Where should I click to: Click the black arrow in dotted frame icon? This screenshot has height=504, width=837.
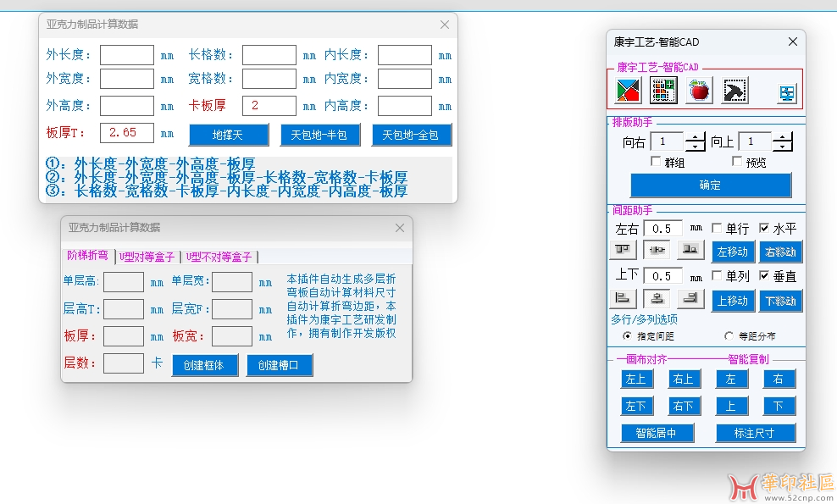pos(735,91)
